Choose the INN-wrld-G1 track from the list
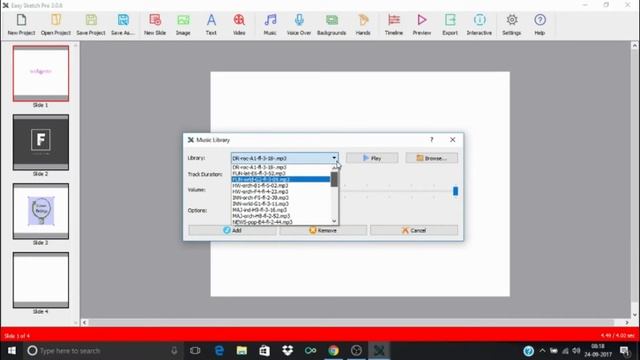Viewport: 640px width, 360px height. [x=281, y=204]
